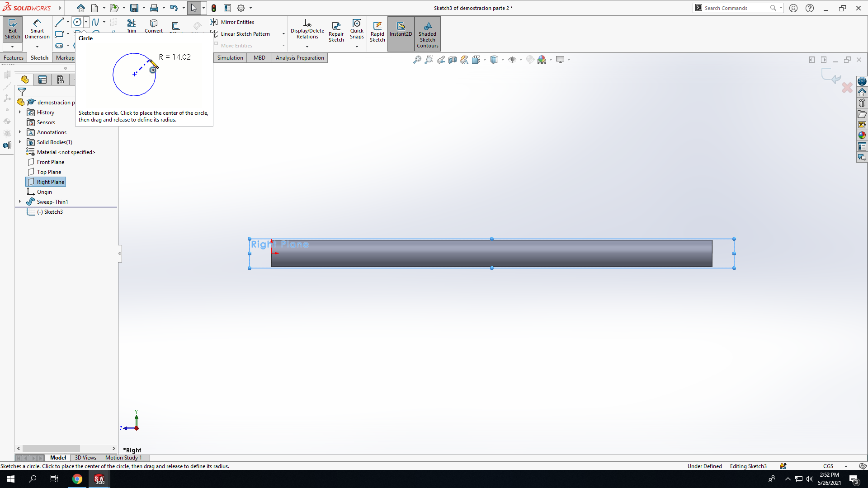
Task: Select the Smart Dimension tool
Action: point(37,30)
